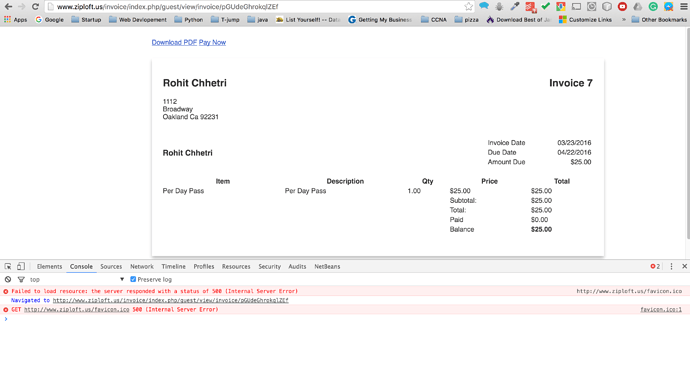Open the List Yourself bookmark
Screen dimensions: 690x380
tap(308, 20)
